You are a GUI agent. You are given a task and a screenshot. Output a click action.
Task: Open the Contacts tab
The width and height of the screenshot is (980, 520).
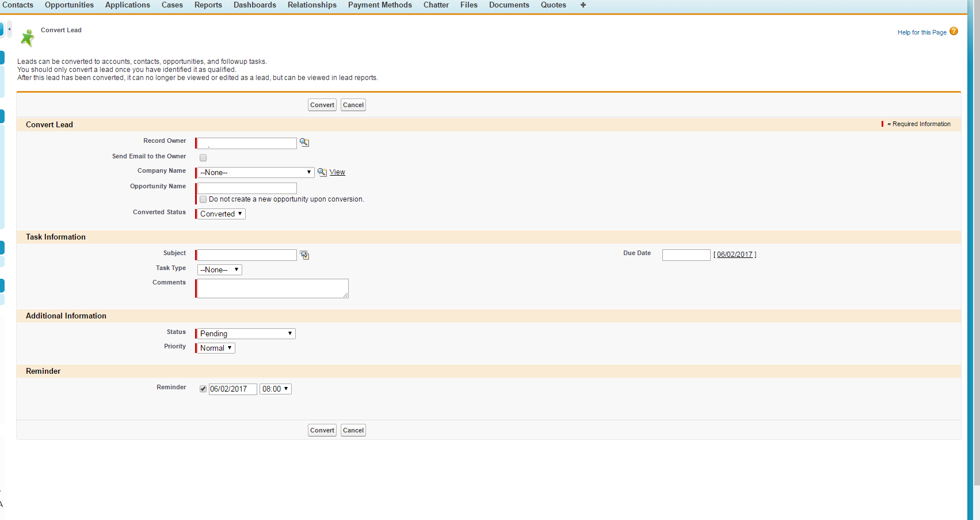coord(17,5)
